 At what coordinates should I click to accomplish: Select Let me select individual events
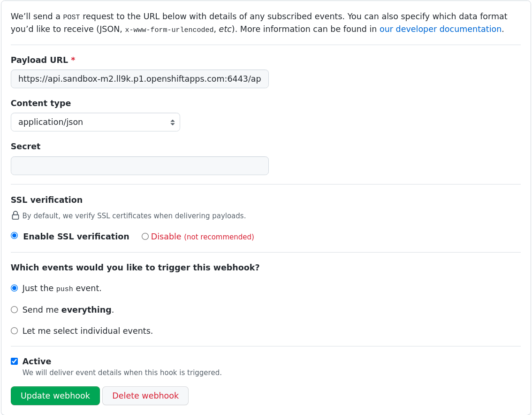pos(14,330)
